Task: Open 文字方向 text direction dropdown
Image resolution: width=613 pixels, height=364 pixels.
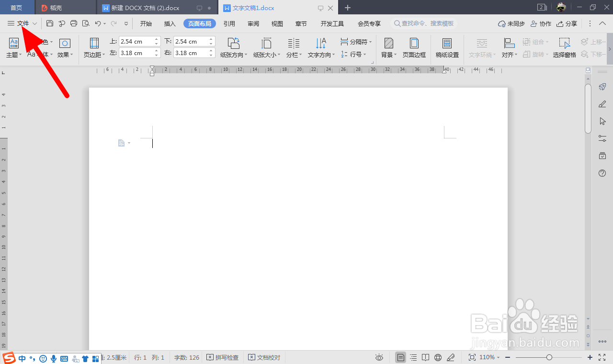Action: tap(321, 48)
